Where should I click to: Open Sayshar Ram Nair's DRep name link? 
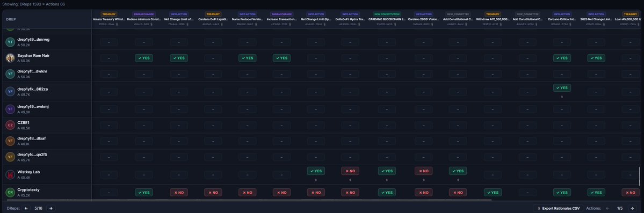33,55
